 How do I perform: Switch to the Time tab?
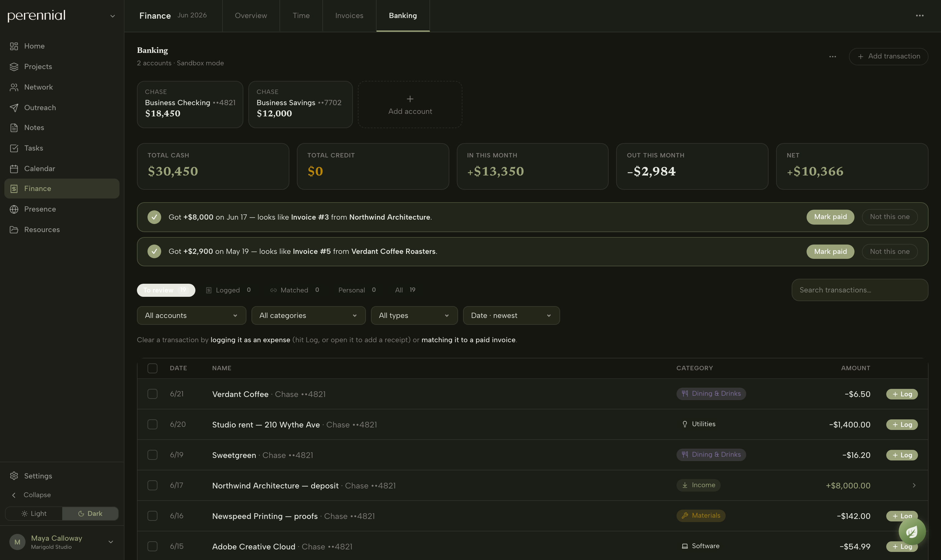301,16
